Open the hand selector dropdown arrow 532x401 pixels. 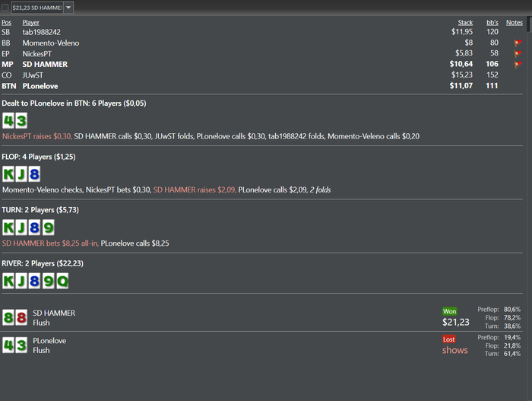click(68, 8)
